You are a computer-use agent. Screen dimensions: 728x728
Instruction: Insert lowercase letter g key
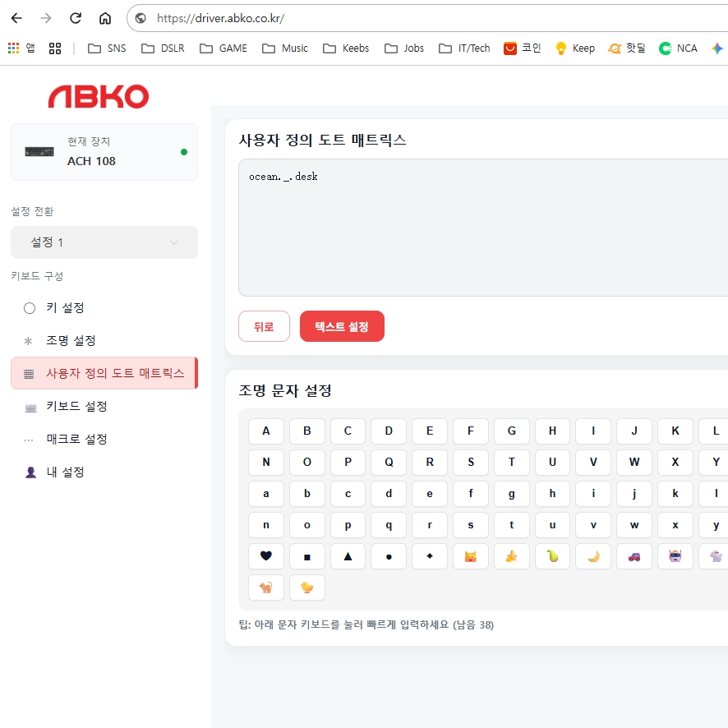point(511,494)
